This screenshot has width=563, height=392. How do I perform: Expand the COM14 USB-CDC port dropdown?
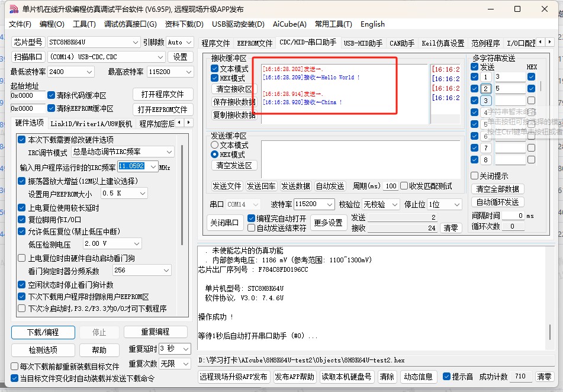coord(160,57)
